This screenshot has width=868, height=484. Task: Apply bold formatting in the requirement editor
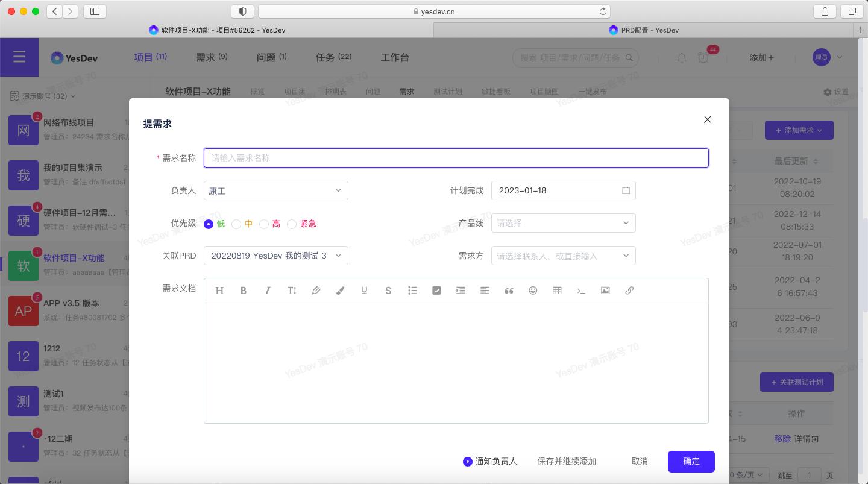click(x=244, y=291)
